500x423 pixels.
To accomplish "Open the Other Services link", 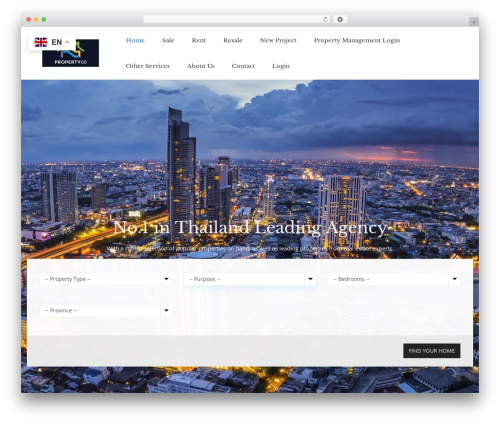I will pos(148,66).
